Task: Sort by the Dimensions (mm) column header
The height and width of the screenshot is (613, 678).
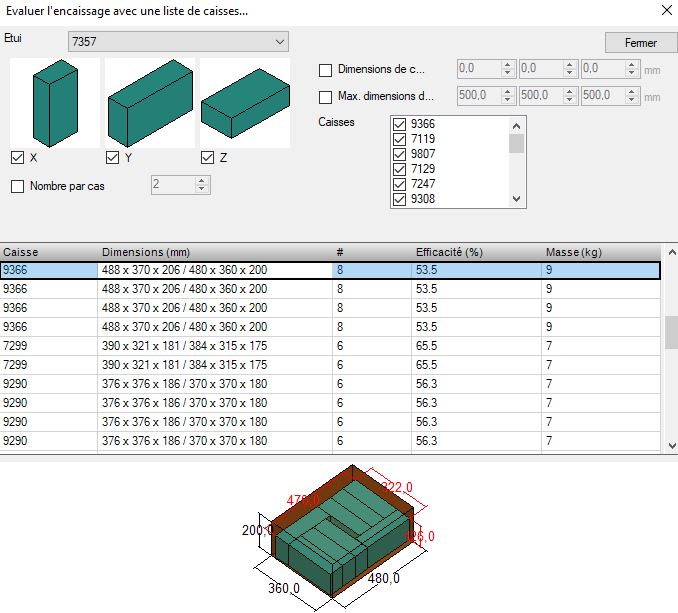Action: (215, 252)
